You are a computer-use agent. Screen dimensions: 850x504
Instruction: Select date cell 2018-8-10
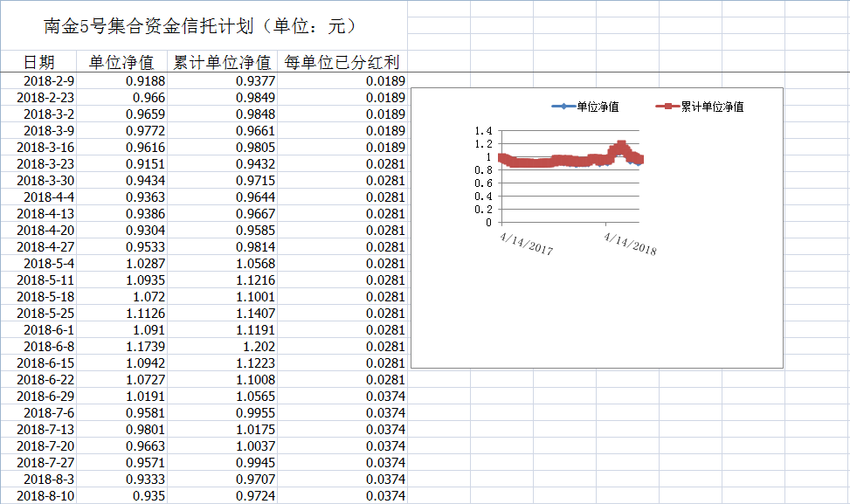pos(38,495)
